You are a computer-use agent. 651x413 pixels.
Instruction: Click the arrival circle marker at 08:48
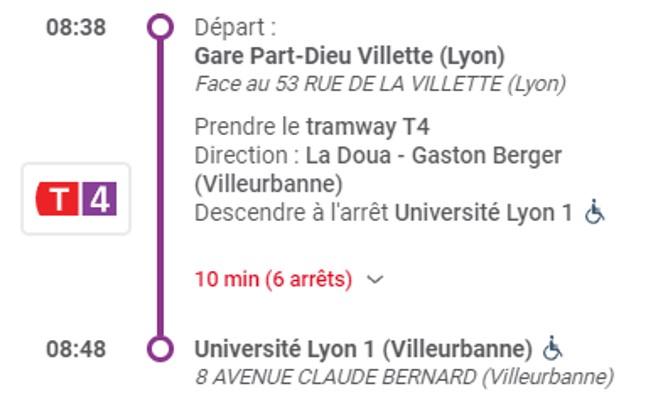(x=160, y=349)
